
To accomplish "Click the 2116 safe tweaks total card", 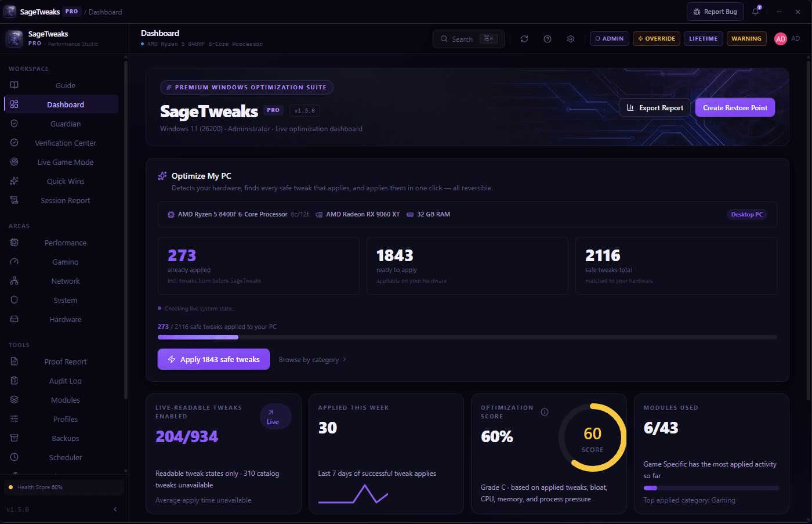I will click(x=676, y=266).
